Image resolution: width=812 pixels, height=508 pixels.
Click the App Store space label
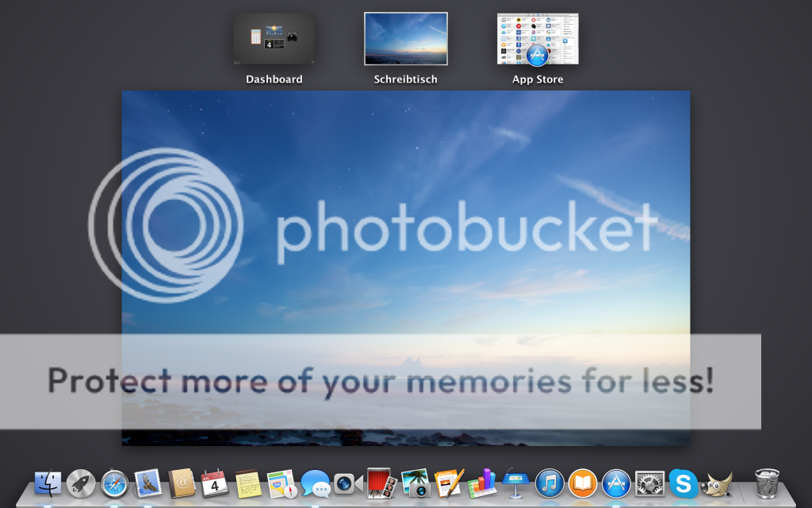[538, 79]
